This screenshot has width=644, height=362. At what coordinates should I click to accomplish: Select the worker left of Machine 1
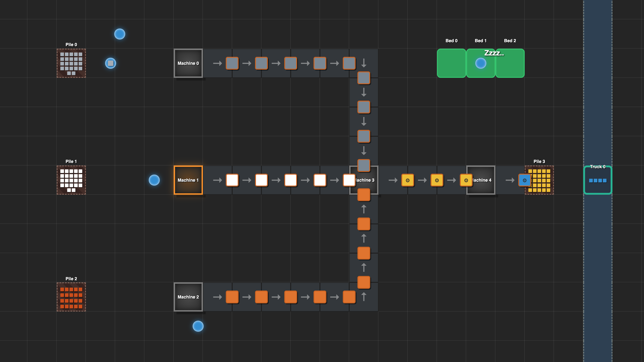point(154,180)
